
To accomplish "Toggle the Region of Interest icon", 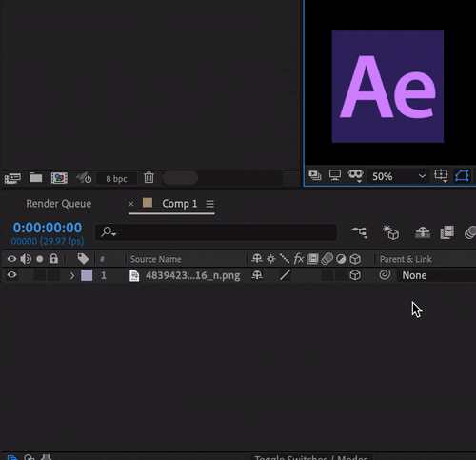I will [x=462, y=175].
